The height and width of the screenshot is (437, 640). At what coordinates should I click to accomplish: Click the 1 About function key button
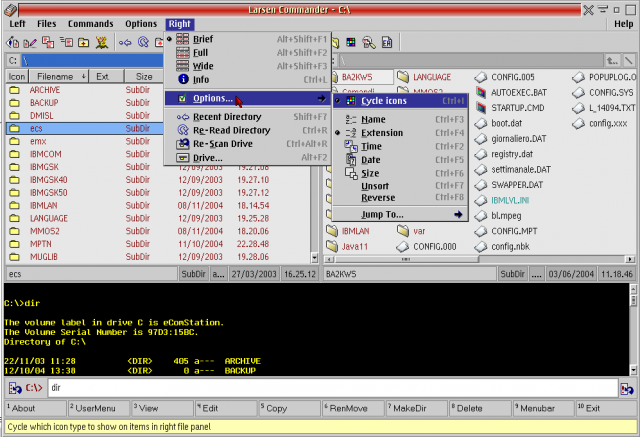(36, 408)
